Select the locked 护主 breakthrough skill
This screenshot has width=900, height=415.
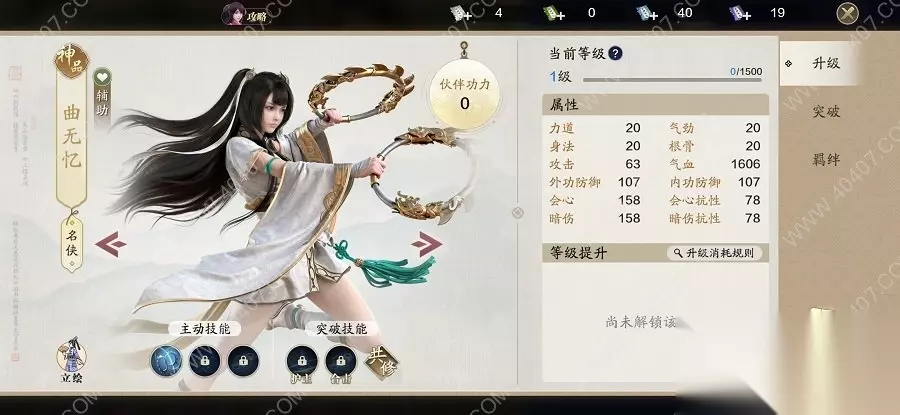(302, 360)
